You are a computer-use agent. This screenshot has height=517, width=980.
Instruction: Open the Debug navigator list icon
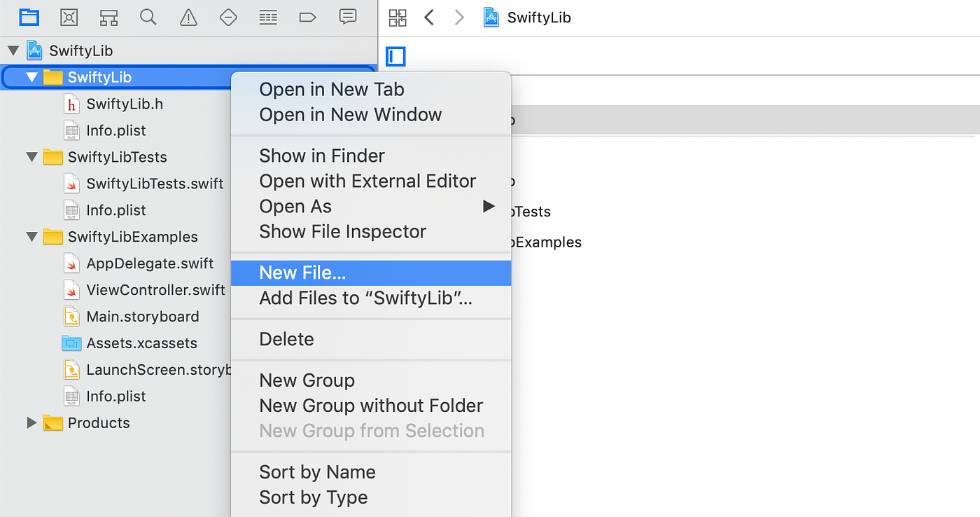pyautogui.click(x=268, y=17)
